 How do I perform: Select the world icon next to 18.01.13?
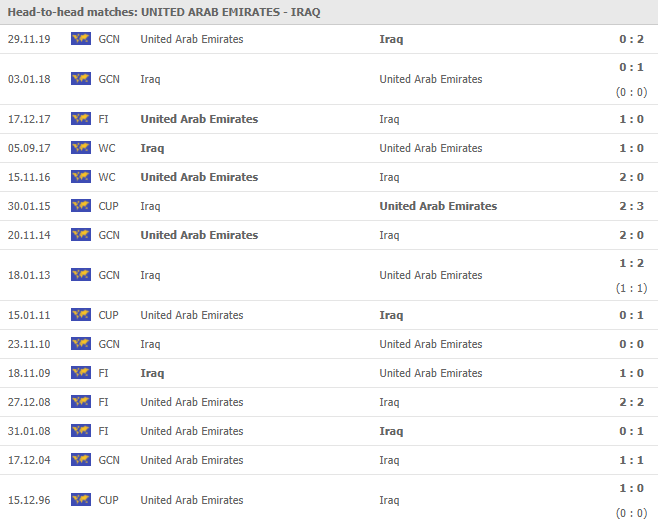tap(80, 275)
